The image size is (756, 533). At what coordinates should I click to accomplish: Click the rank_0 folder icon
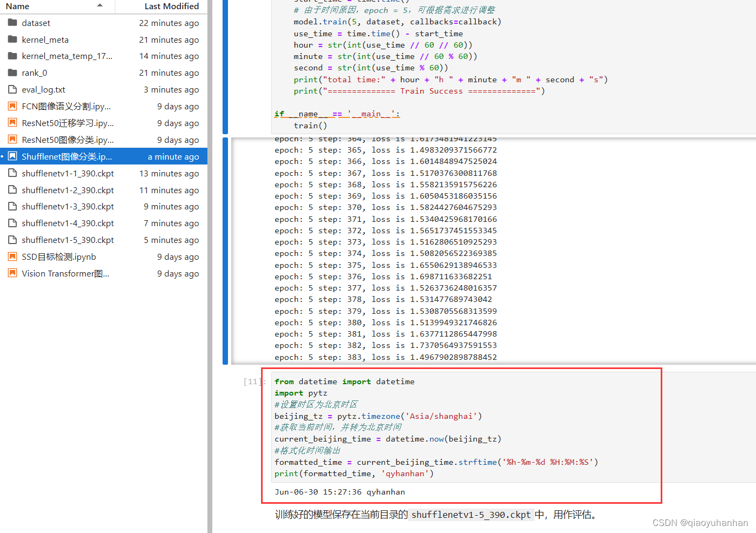tap(12, 73)
